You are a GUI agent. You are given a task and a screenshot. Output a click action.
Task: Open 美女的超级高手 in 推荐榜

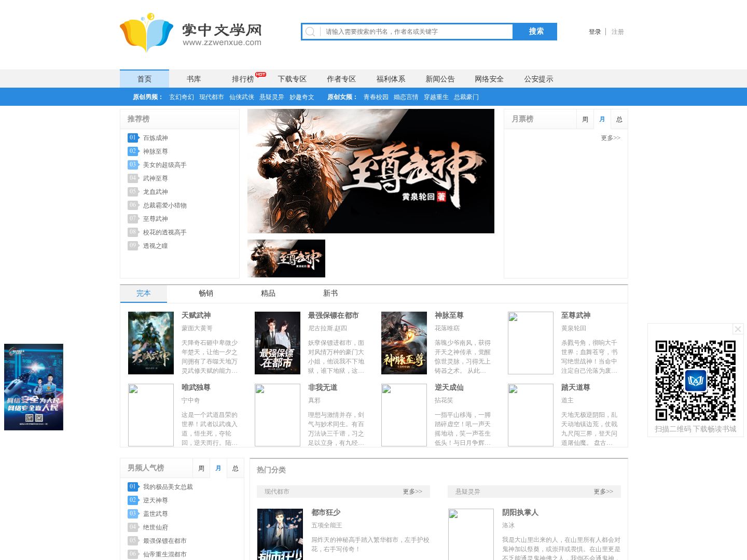[x=165, y=165]
